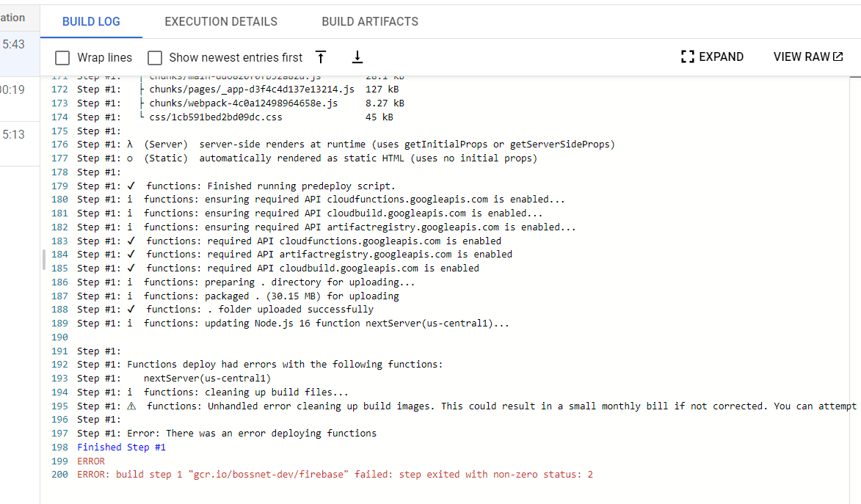Screen dimensions: 861x504
Task: Click the download log icon
Action: coord(357,56)
